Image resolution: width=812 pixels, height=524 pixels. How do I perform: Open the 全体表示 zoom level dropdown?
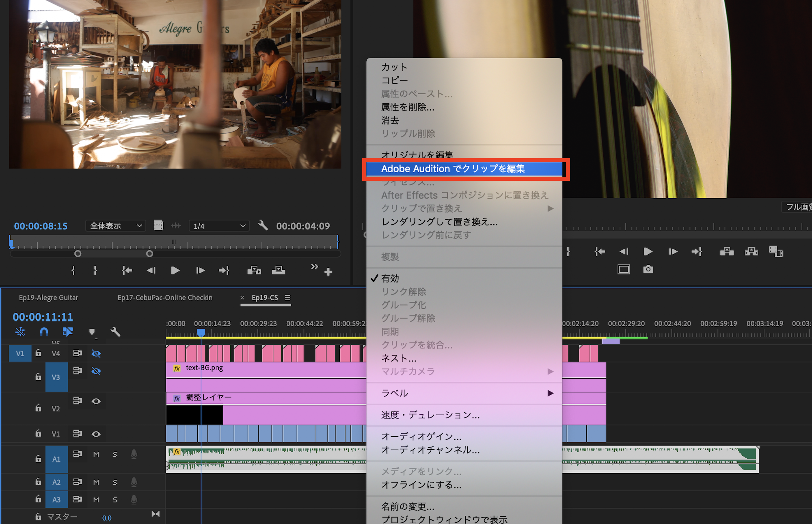coord(116,226)
